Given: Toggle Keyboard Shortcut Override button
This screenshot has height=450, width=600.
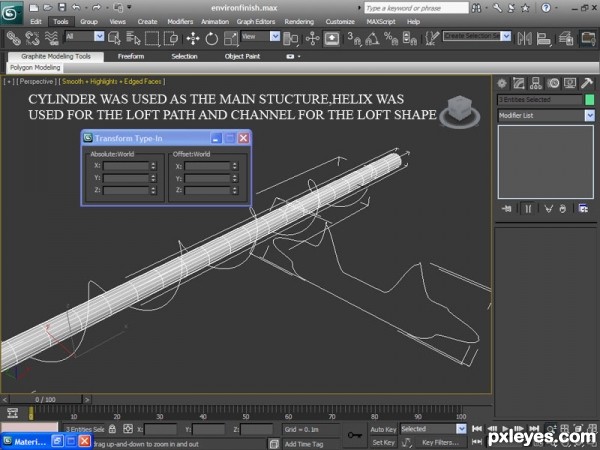Looking at the screenshot, I should pyautogui.click(x=331, y=38).
